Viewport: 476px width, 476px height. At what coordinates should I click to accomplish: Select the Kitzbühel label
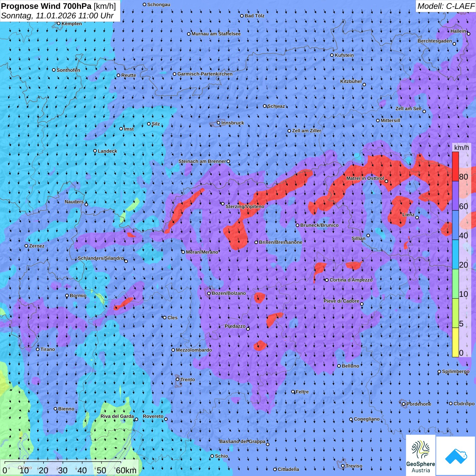(351, 81)
